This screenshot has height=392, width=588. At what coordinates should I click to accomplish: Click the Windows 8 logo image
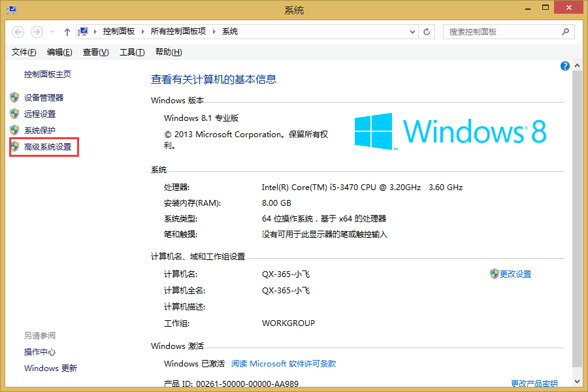450,131
